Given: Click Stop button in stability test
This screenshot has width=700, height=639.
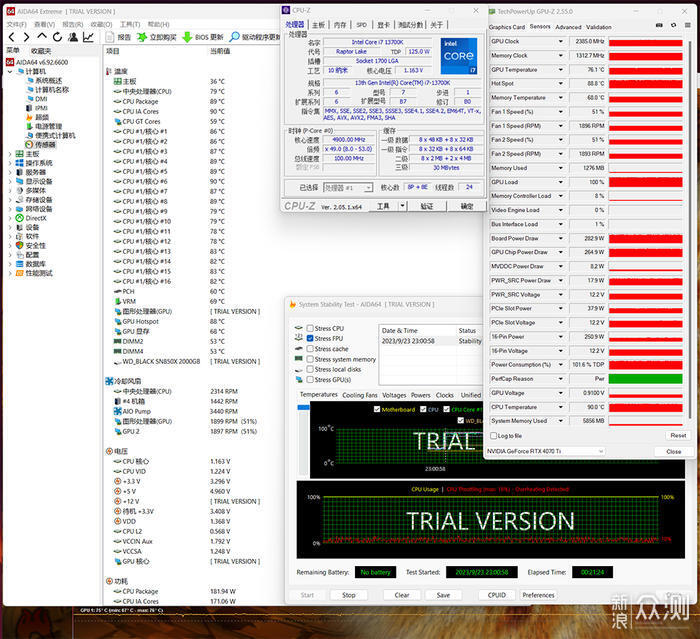Looking at the screenshot, I should (349, 595).
